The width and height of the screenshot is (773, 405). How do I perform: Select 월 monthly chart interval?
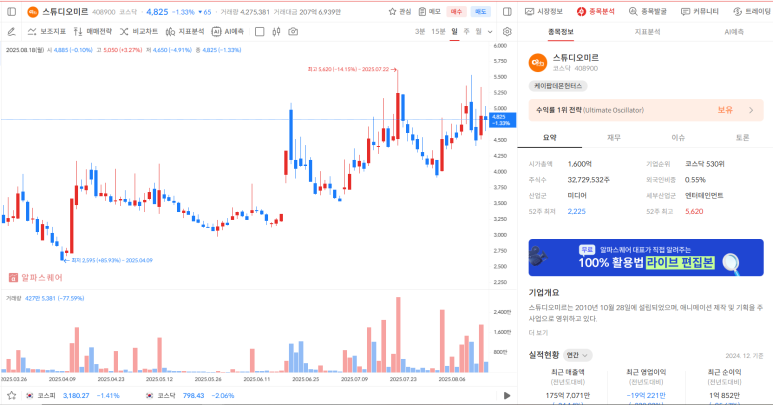click(478, 32)
